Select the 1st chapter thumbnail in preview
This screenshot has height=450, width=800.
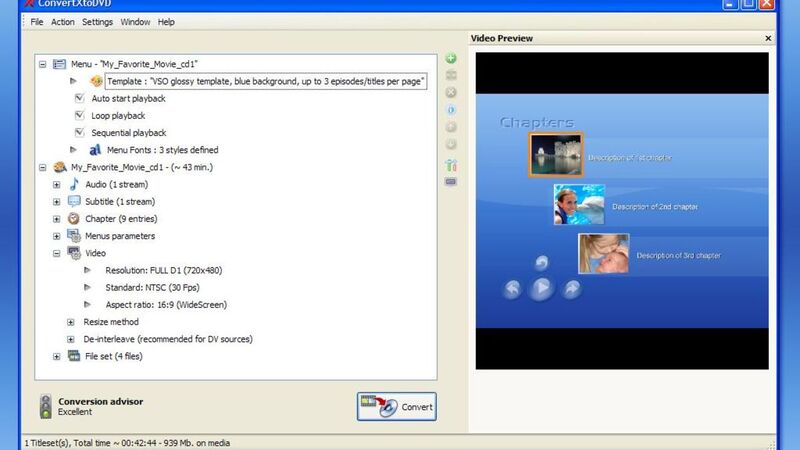tap(555, 155)
